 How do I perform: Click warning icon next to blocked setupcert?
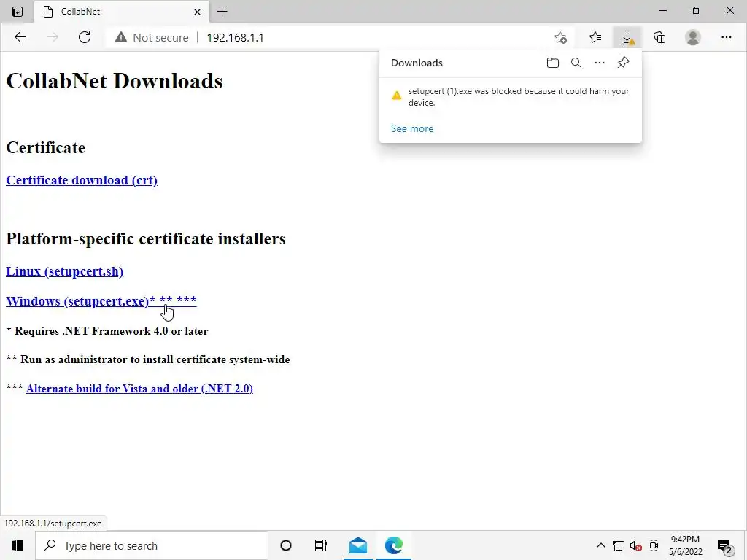(396, 96)
